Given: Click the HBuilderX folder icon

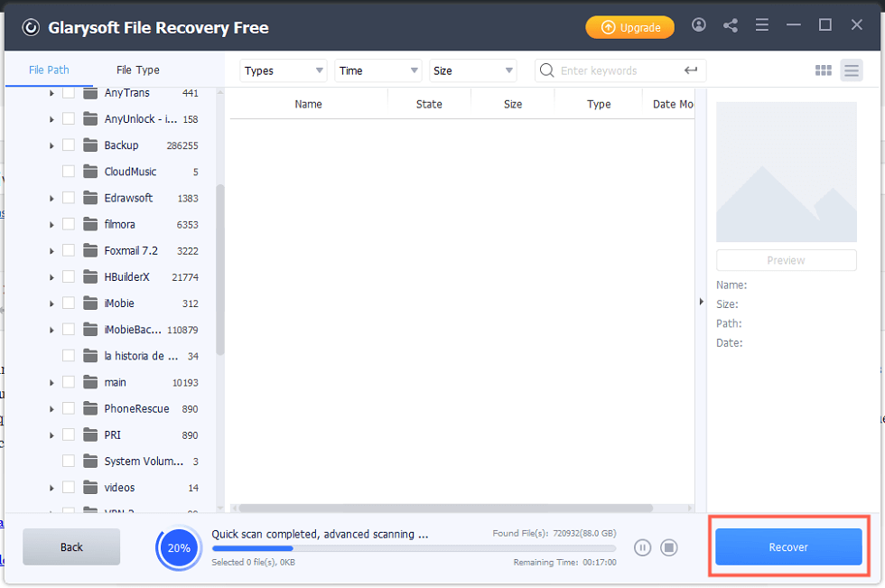Looking at the screenshot, I should click(x=90, y=277).
